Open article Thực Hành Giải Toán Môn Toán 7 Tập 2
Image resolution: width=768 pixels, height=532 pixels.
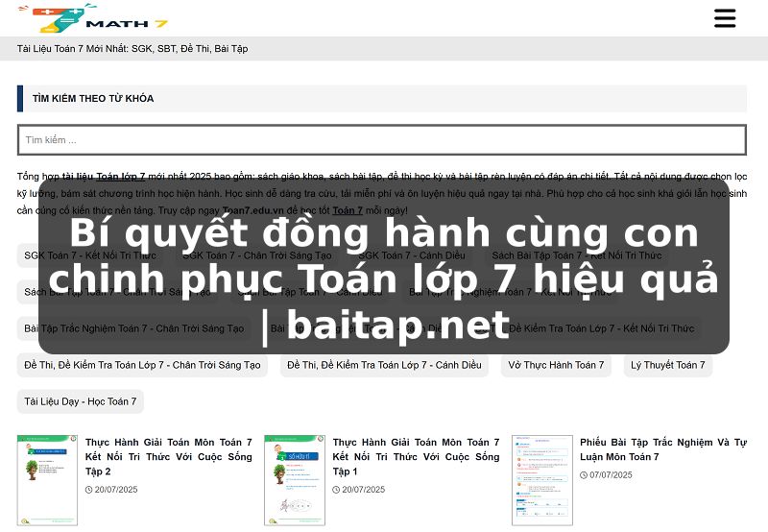[x=169, y=456]
